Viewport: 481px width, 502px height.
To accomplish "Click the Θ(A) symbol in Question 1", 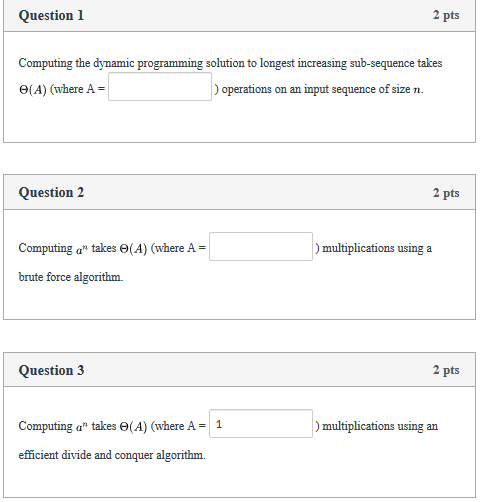I will click(33, 89).
